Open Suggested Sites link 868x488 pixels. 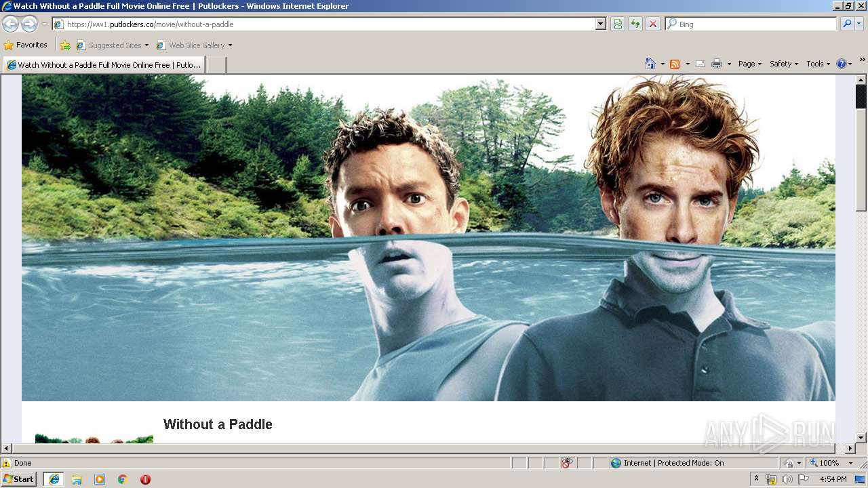click(111, 45)
